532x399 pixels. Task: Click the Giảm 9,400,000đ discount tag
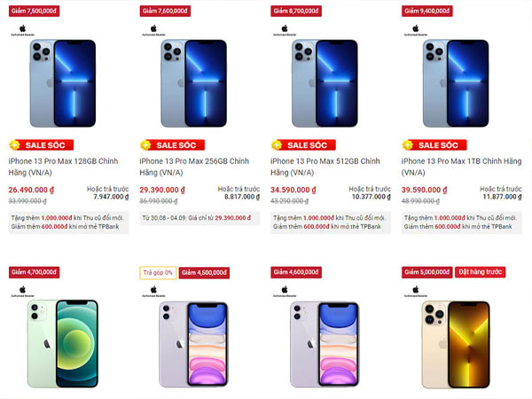pyautogui.click(x=426, y=11)
